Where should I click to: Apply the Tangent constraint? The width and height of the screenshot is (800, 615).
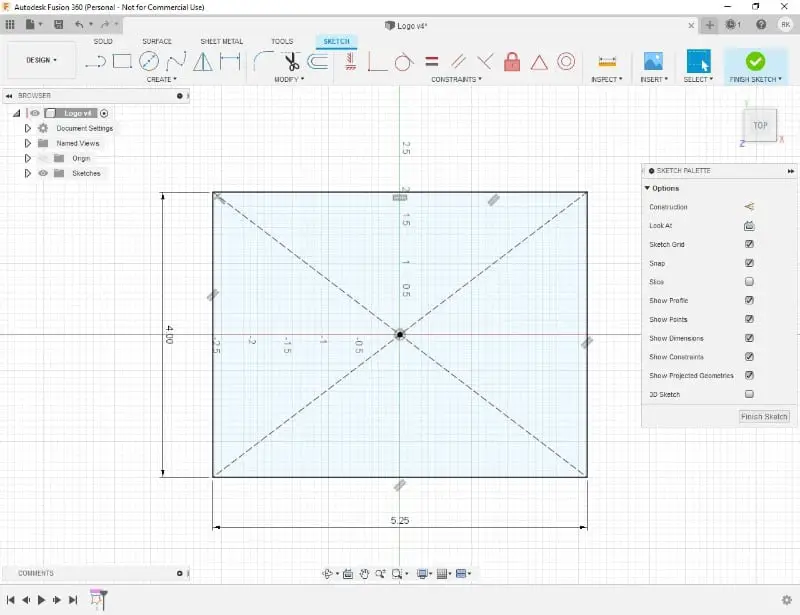click(x=404, y=62)
